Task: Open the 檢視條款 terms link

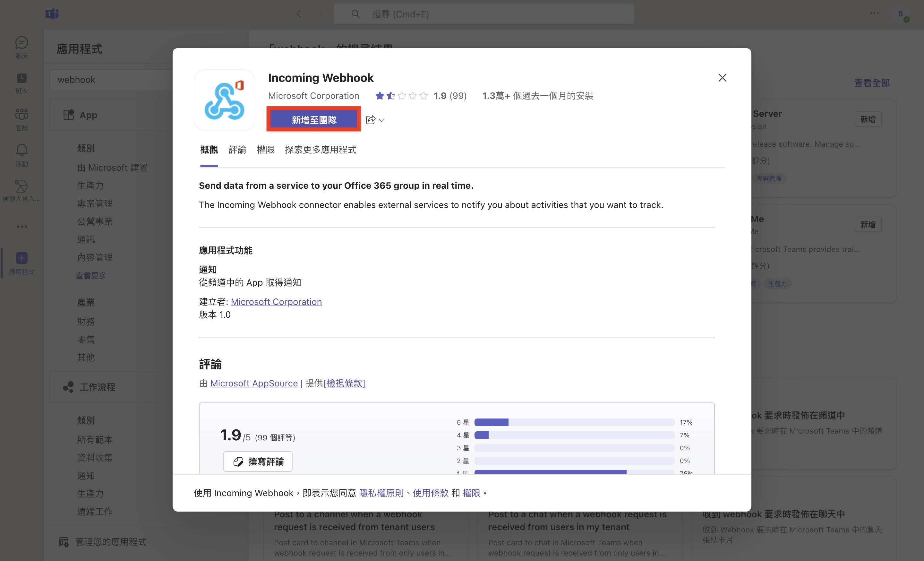Action: [344, 383]
